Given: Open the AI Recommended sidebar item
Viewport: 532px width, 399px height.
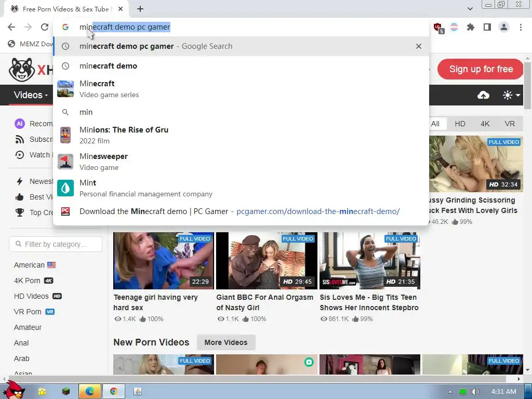Looking at the screenshot, I should click(34, 124).
